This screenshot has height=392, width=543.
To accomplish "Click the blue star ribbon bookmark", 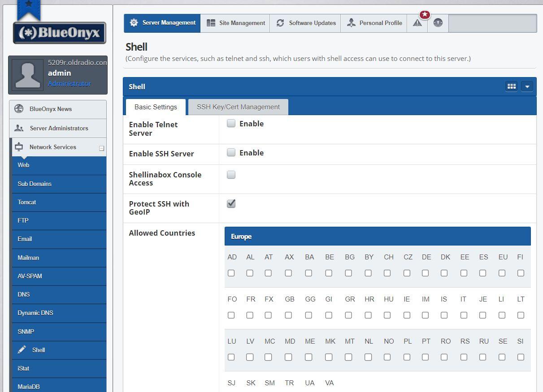I will point(29,10).
